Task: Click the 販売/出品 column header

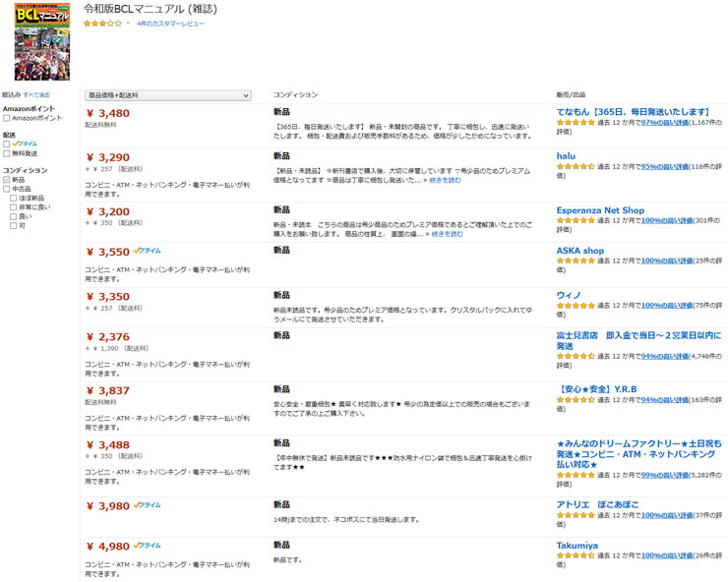Action: [x=571, y=94]
